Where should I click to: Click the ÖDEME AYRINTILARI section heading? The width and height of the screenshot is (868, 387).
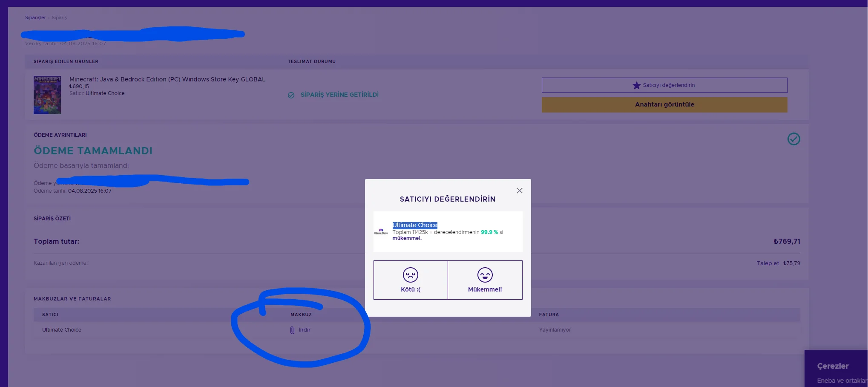(60, 135)
